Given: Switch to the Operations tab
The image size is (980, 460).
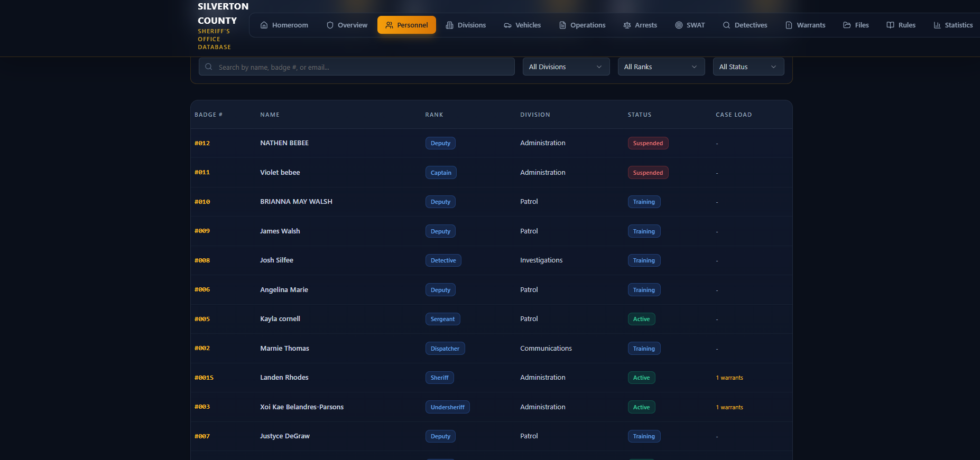Looking at the screenshot, I should pyautogui.click(x=583, y=25).
